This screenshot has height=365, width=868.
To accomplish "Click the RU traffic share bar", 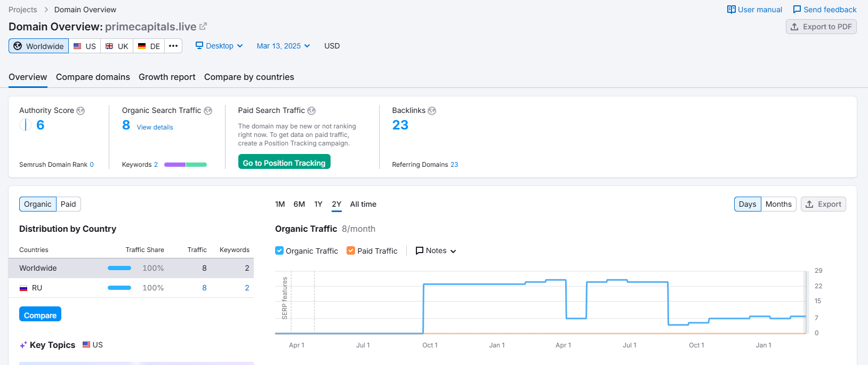I will click(x=119, y=288).
